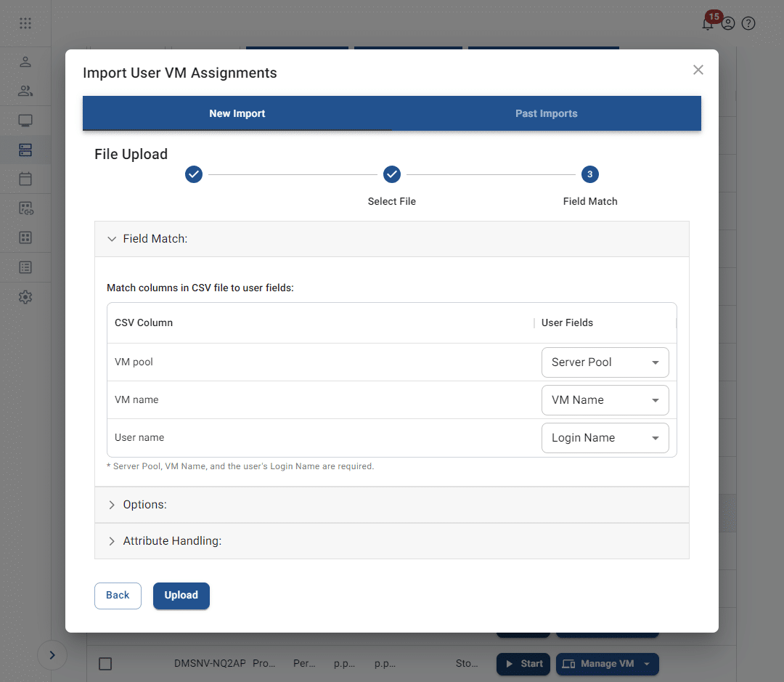
Task: Open the user groups sidebar icon
Action: point(25,91)
